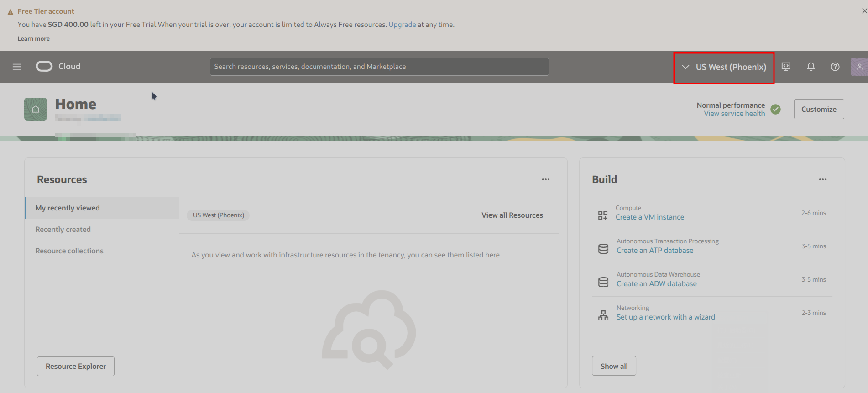Focus the search resources and services field
Viewport: 868px width, 393px height.
(379, 67)
